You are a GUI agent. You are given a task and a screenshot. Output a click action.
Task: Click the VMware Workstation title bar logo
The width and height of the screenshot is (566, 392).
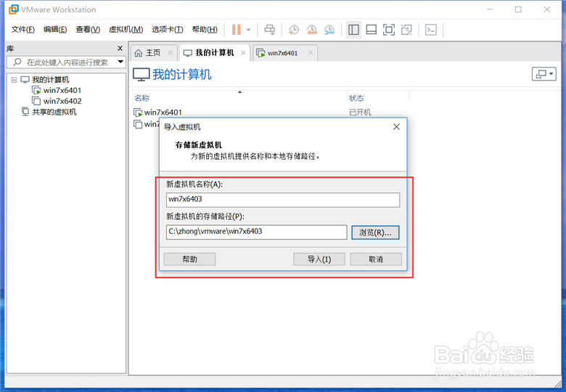tap(13, 9)
